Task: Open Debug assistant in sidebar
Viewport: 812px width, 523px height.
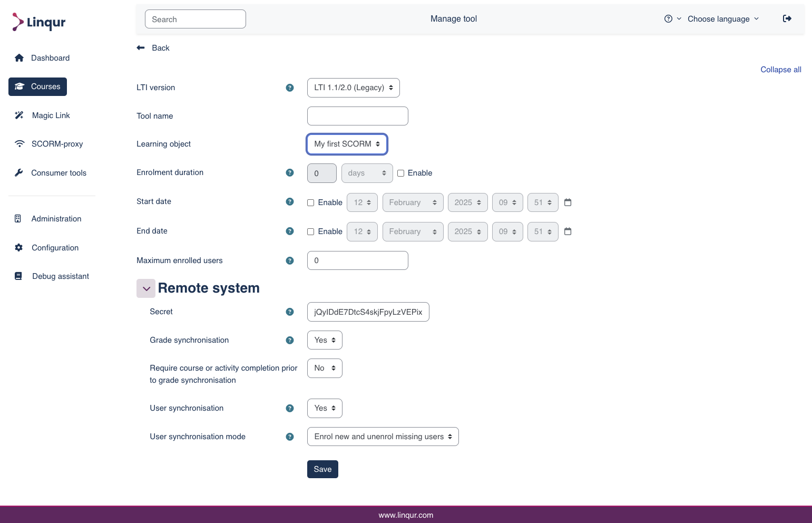Action: click(x=52, y=276)
